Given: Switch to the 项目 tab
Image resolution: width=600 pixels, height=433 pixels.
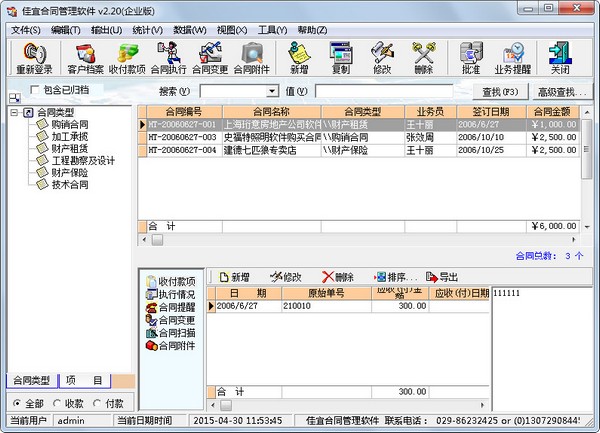Looking at the screenshot, I should click(84, 381).
